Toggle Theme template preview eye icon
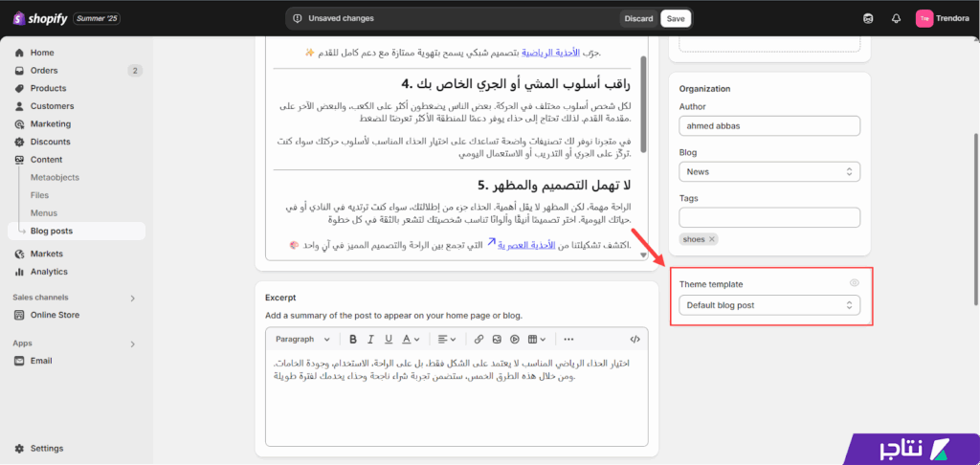The image size is (980, 465). click(x=855, y=283)
